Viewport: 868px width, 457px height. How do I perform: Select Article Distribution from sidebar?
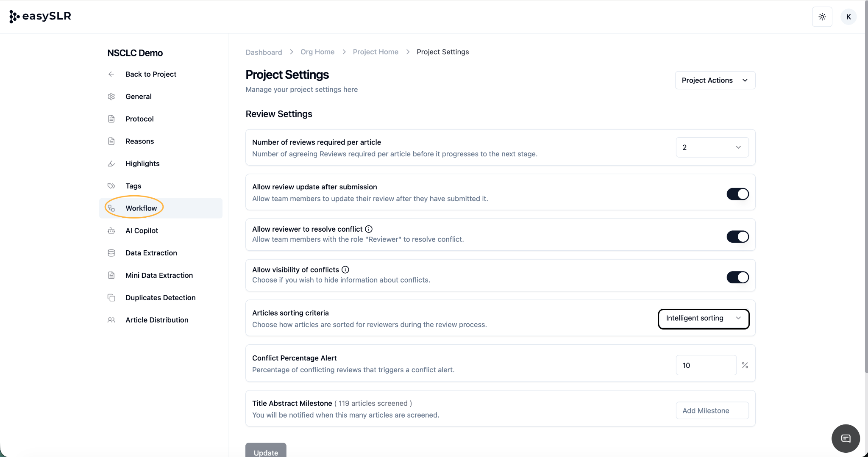tap(157, 320)
